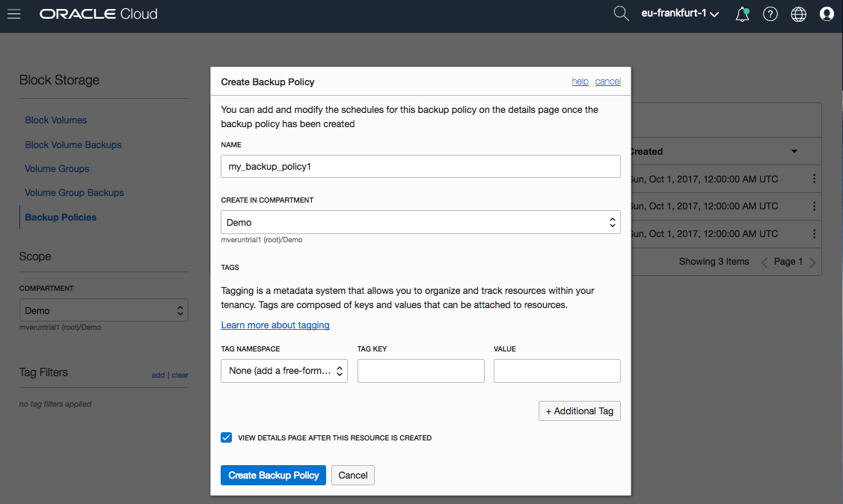
Task: Click the Tag Key input field
Action: click(421, 371)
